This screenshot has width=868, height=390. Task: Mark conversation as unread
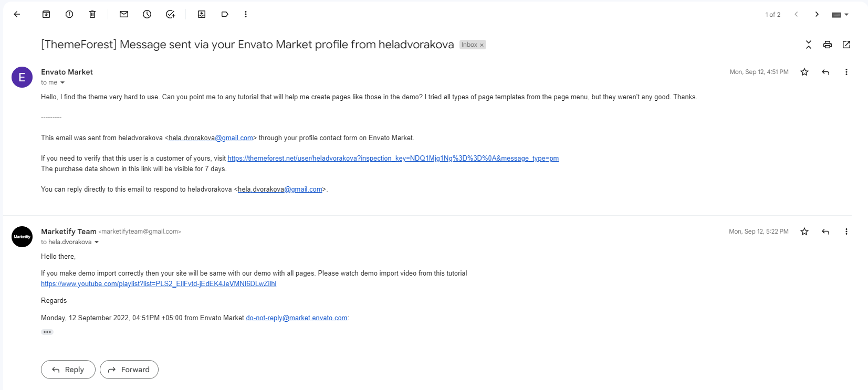[x=124, y=14]
